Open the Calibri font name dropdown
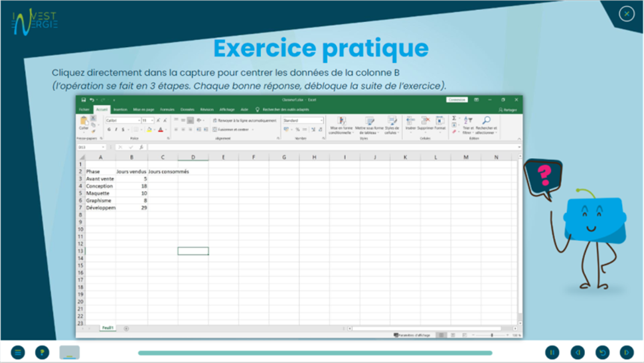This screenshot has width=644, height=363. tap(123, 120)
